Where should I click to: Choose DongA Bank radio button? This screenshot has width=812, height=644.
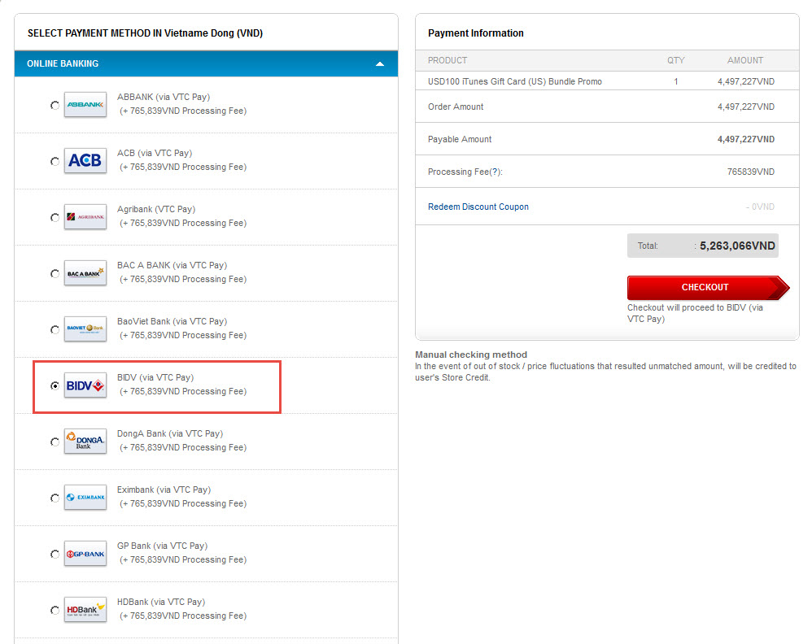55,442
